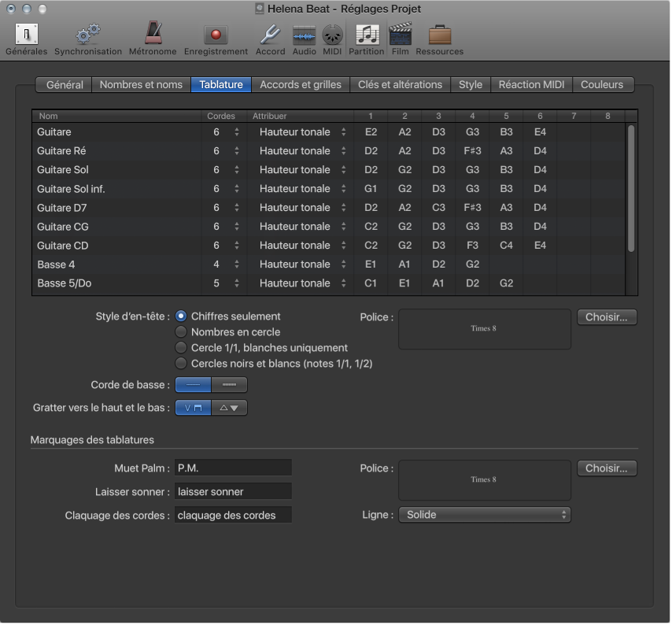Viewport: 672px width, 625px height.
Task: Choose Cercle 1/1, blanches uniquement
Action: point(181,348)
